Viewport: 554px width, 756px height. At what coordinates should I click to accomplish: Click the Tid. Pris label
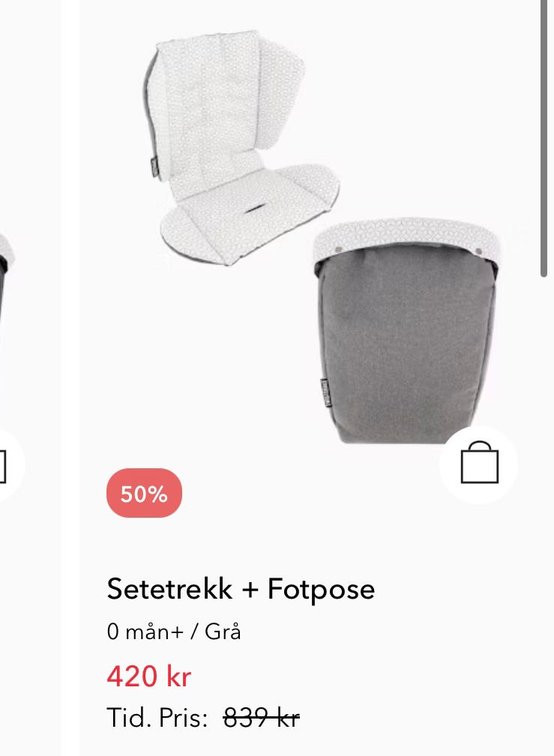point(157,718)
